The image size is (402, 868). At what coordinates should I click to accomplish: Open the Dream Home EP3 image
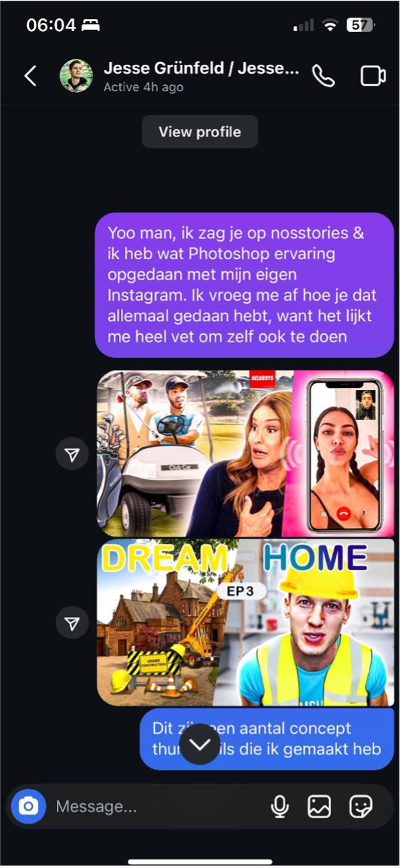245,622
